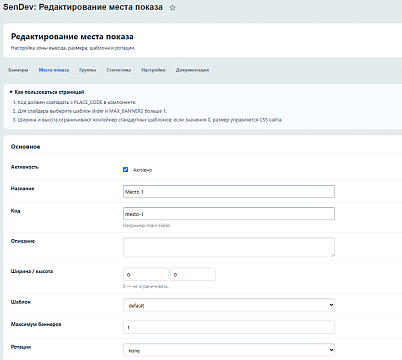Click the Основное section heading

pos(25,147)
